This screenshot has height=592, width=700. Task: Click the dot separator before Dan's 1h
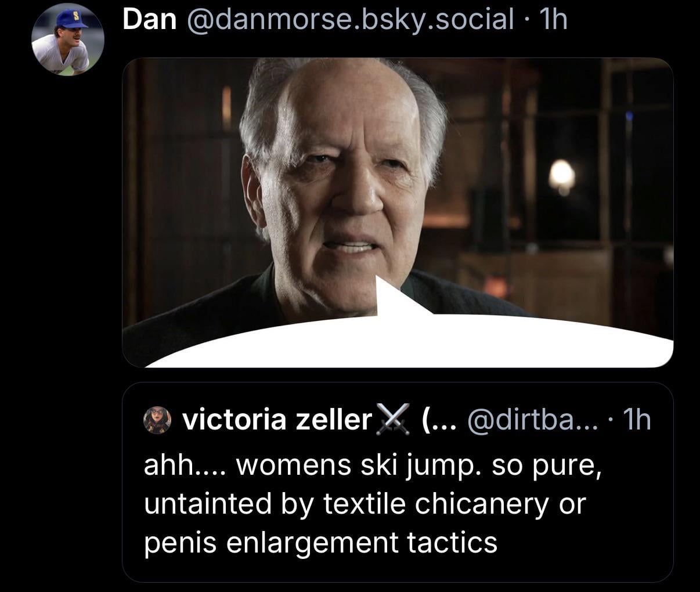[526, 21]
